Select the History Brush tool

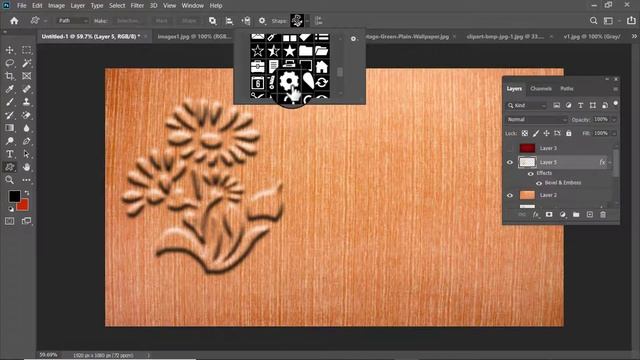tap(9, 115)
